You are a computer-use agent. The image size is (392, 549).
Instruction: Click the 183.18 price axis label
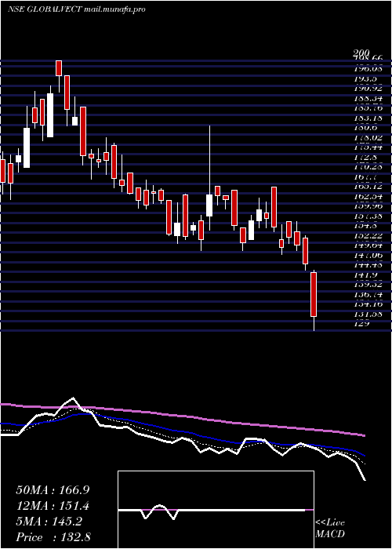coord(368,118)
